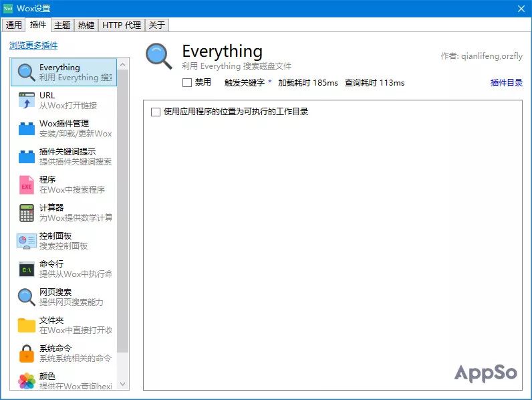Select the 插件关键词提示 list entry
Screen dimensions: 532x400
pos(63,157)
